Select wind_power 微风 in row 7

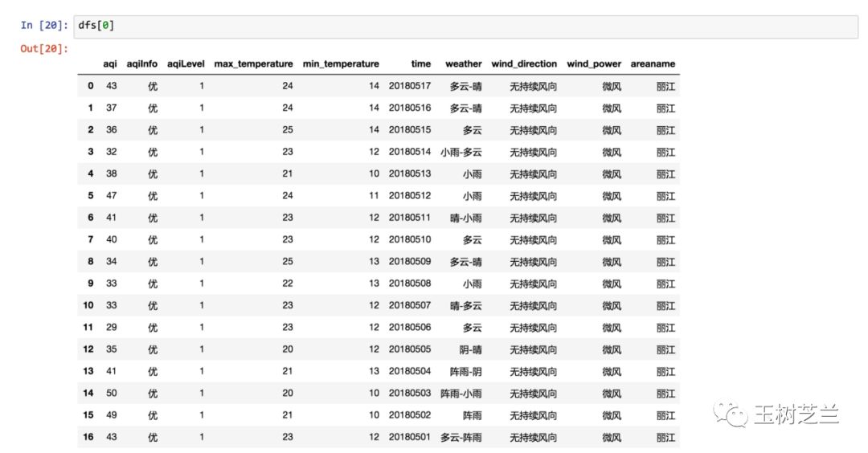612,240
